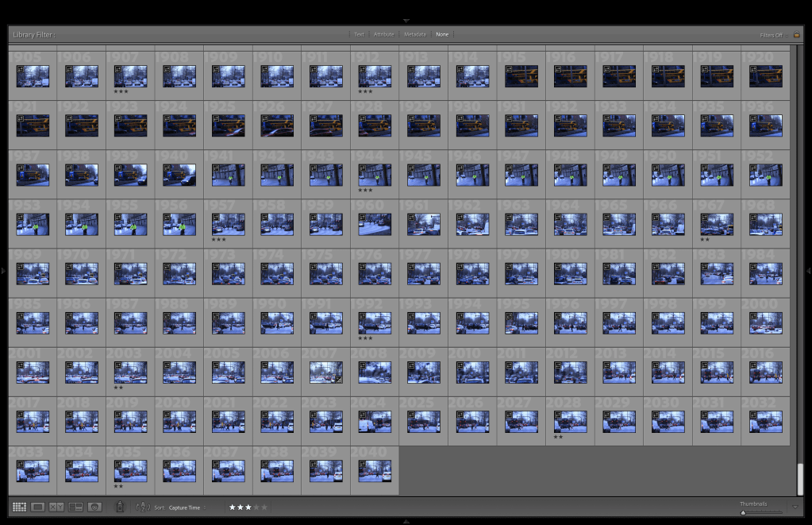Open People view face icon
Image resolution: width=812 pixels, height=525 pixels.
point(94,507)
